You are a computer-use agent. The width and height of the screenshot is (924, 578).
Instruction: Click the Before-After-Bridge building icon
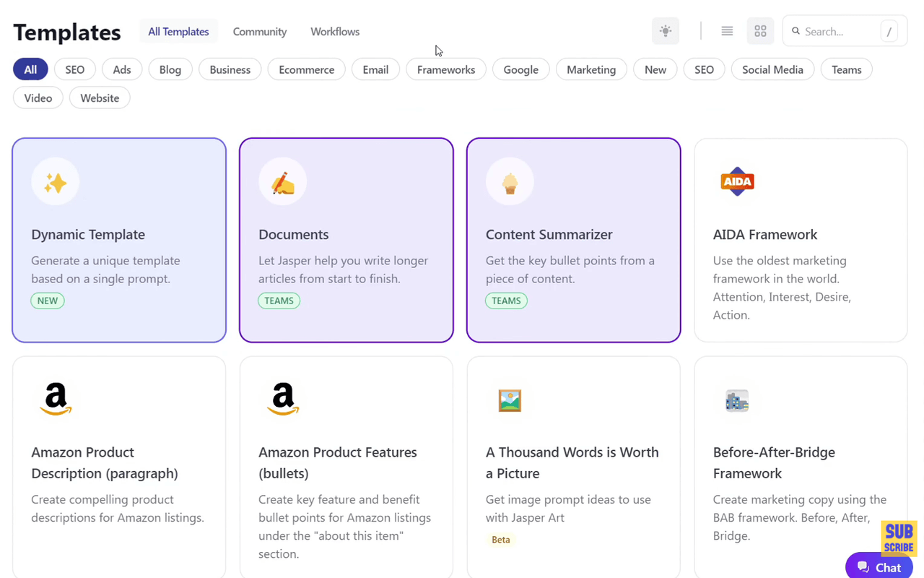[x=737, y=400]
